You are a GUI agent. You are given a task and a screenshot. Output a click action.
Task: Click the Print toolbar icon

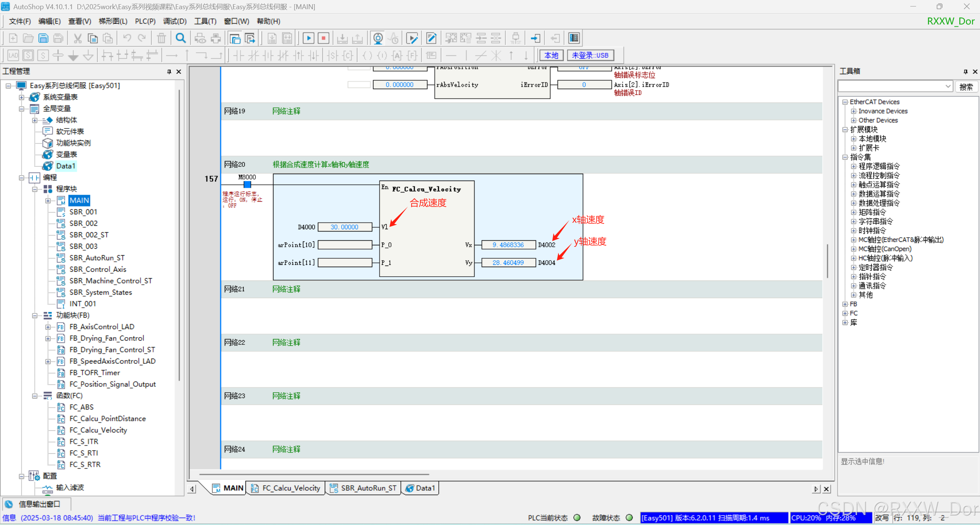[216, 38]
